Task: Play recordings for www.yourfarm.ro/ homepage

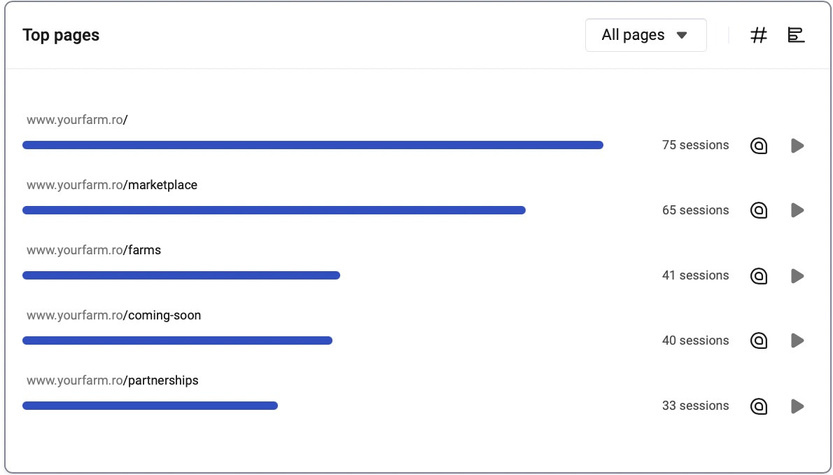Action: [x=797, y=145]
